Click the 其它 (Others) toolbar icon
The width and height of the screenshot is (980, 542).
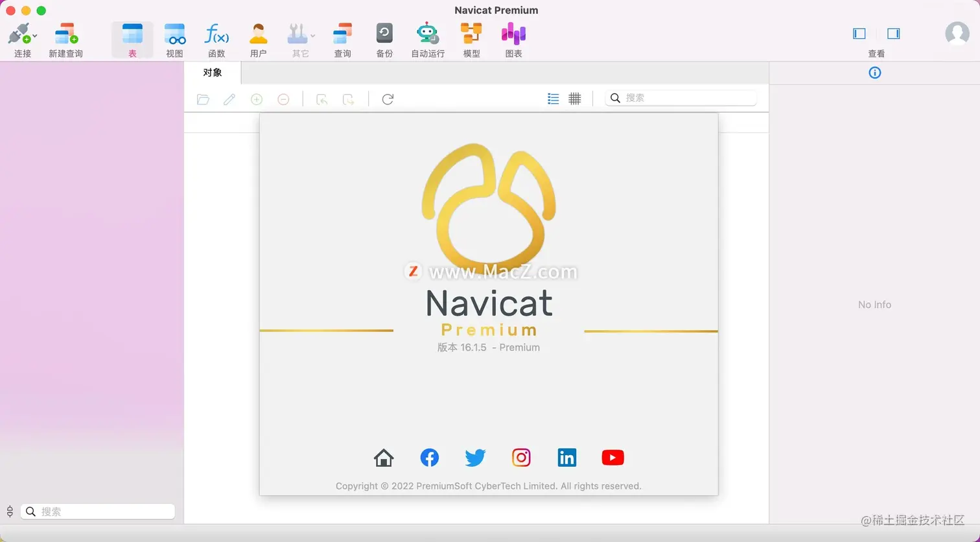(x=297, y=34)
